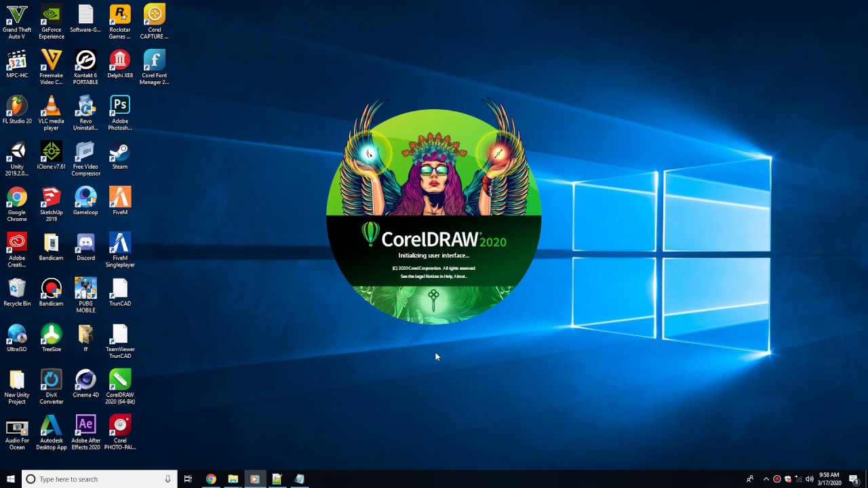Image resolution: width=868 pixels, height=488 pixels.
Task: Select Google Chrome desktop shortcut
Action: coord(17,204)
